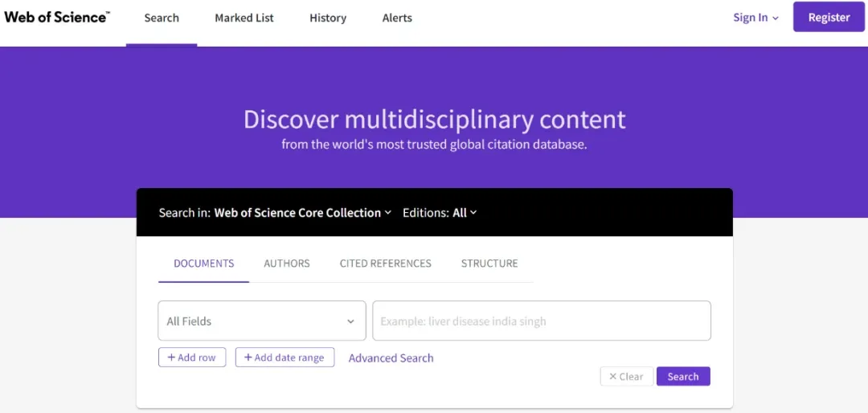Click the search query input field
868x413 pixels.
tap(542, 321)
